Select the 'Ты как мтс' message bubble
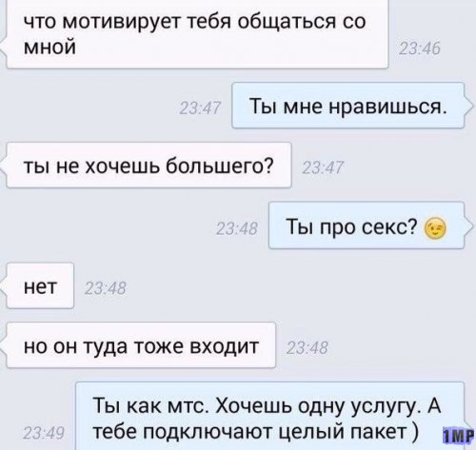Image resolution: width=476 pixels, height=450 pixels. coord(270,416)
